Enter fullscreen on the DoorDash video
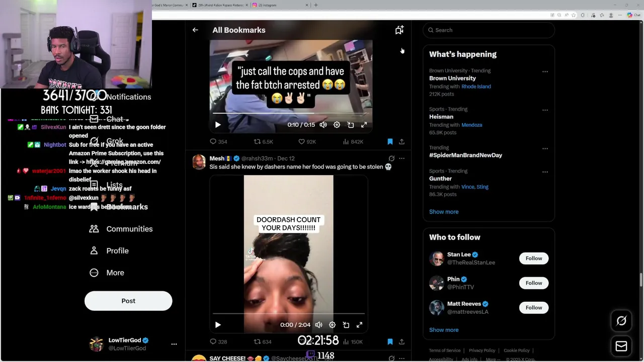 tap(360, 325)
